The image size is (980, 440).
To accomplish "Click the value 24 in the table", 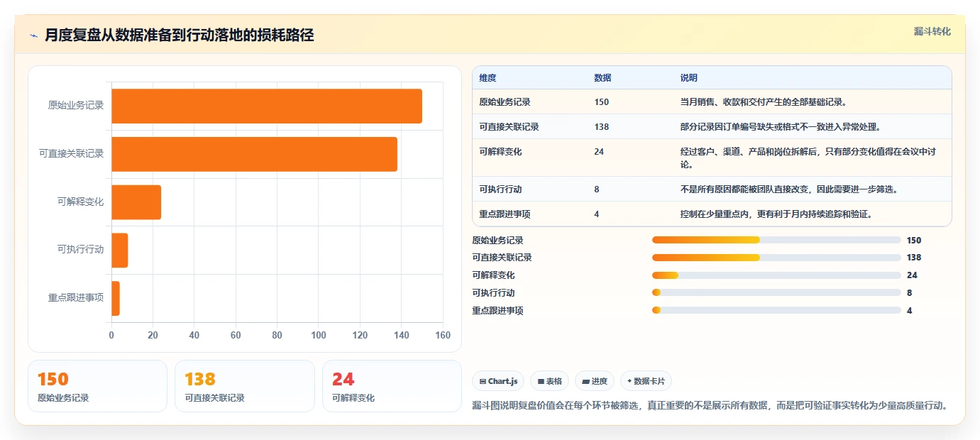I will (599, 152).
